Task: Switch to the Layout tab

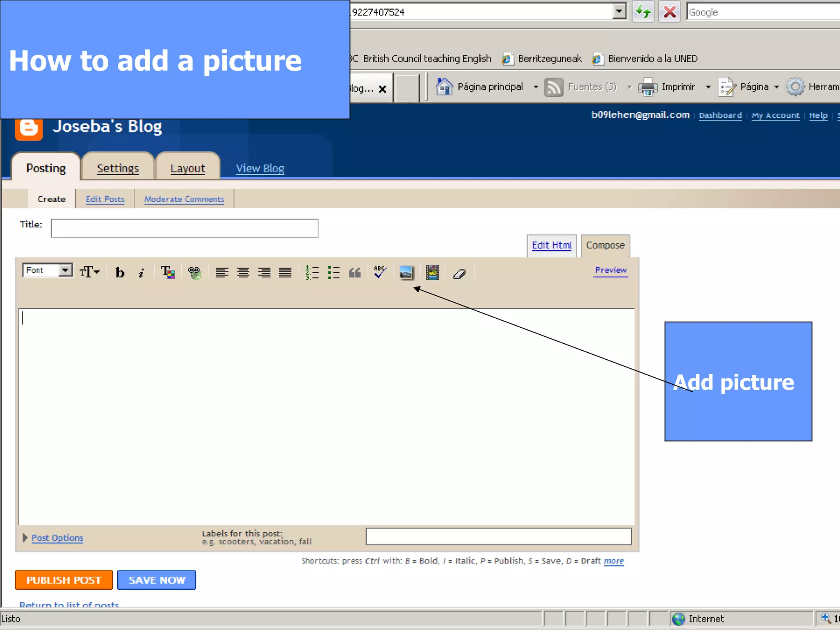Action: tap(187, 168)
